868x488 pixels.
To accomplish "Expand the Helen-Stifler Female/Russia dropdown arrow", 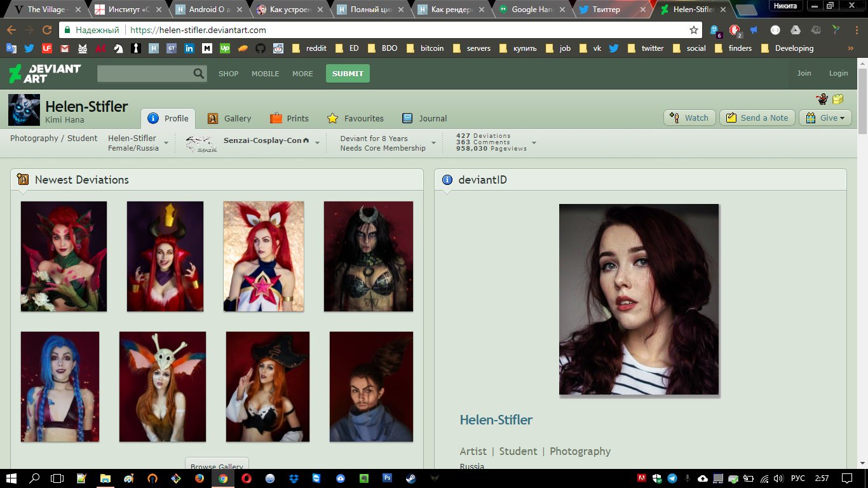I will click(166, 144).
